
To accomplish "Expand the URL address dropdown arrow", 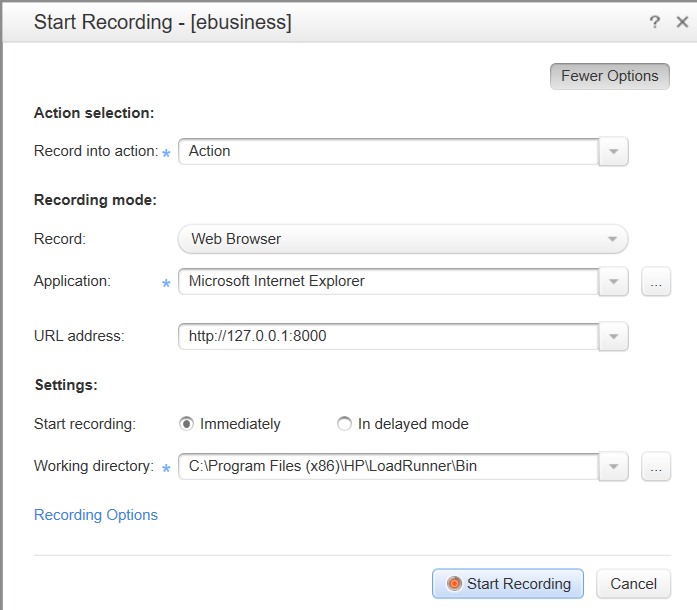I will tap(613, 336).
